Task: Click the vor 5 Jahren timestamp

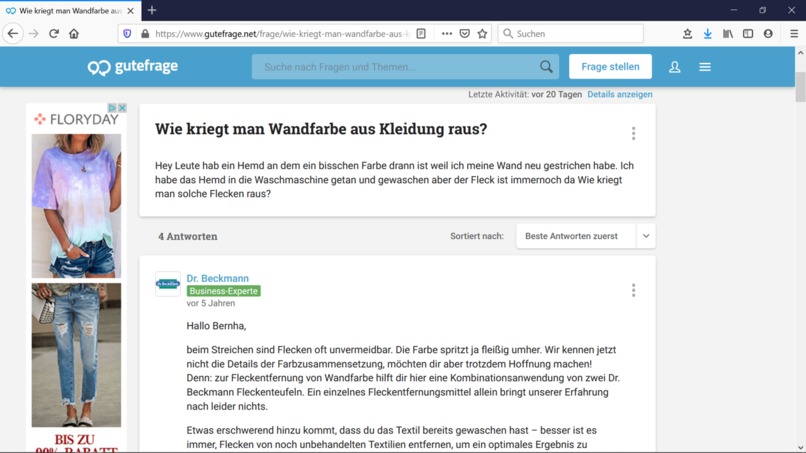Action: coord(211,303)
